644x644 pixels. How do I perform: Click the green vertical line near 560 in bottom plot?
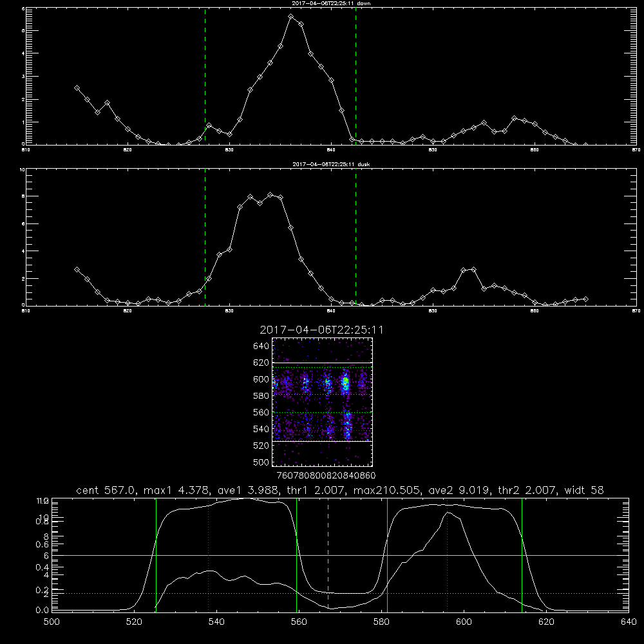click(296, 554)
